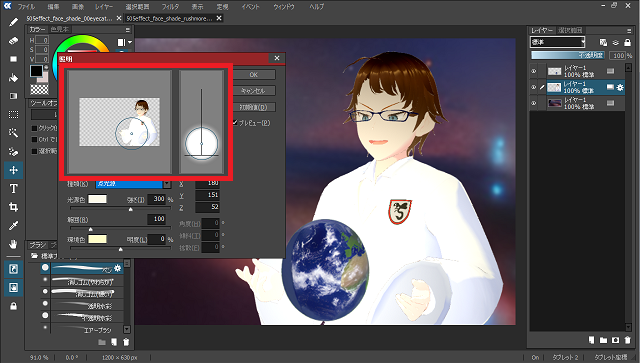Click the gear icon on the ペン brush
This screenshot has height=363, width=640.
(118, 268)
